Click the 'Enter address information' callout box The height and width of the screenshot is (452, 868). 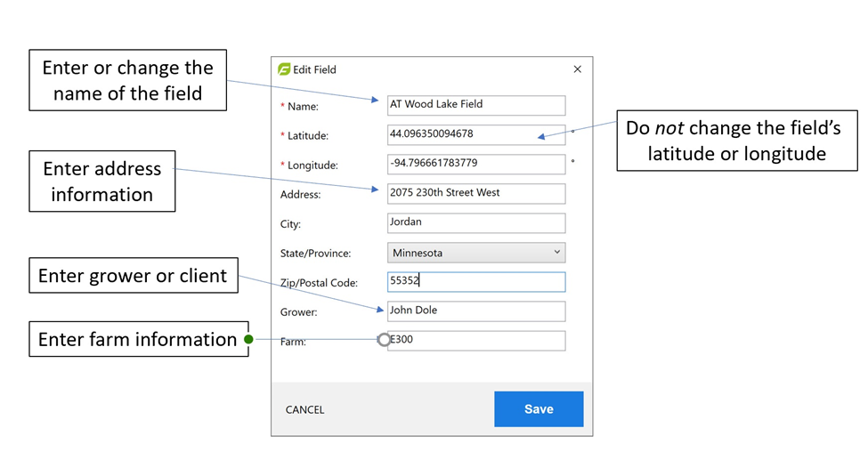tap(101, 182)
